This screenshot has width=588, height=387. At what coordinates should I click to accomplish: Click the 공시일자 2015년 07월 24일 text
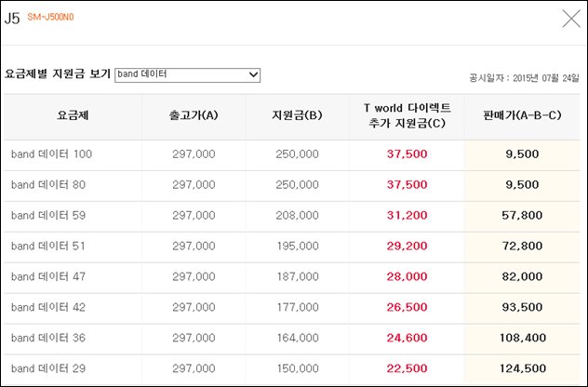click(x=524, y=78)
